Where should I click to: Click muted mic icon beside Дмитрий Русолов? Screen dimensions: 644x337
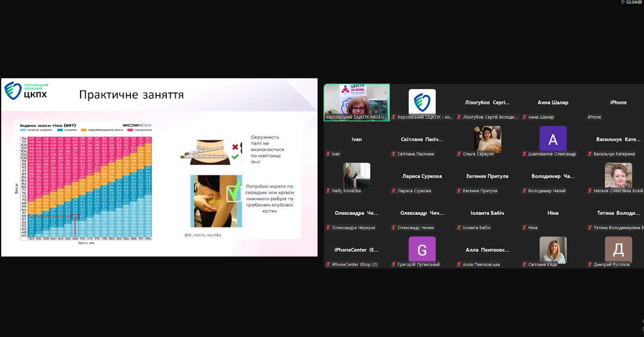[x=589, y=264]
